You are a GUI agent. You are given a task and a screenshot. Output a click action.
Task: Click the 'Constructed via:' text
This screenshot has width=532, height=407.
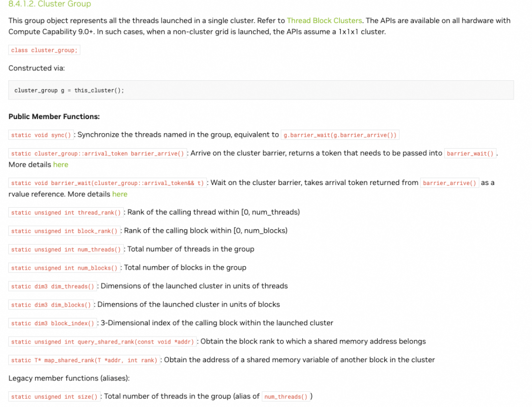pyautogui.click(x=36, y=68)
